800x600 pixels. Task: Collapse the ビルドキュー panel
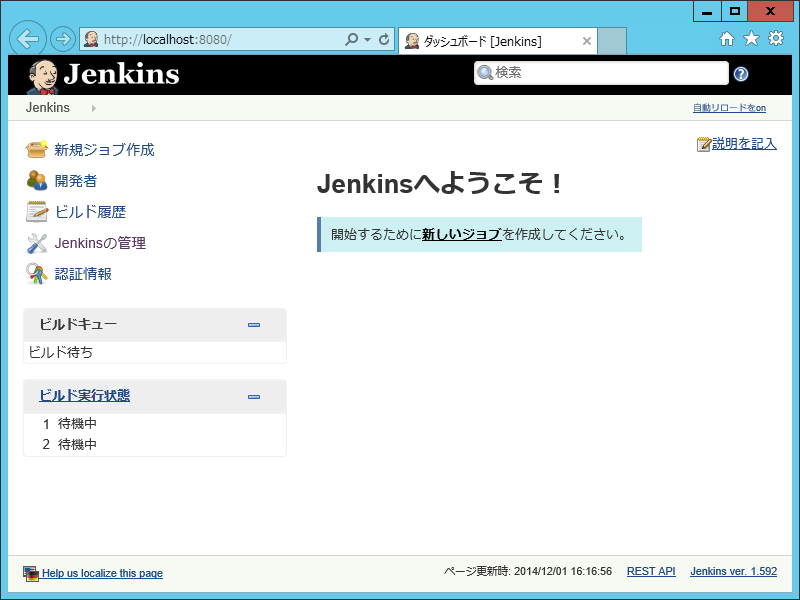(x=254, y=325)
